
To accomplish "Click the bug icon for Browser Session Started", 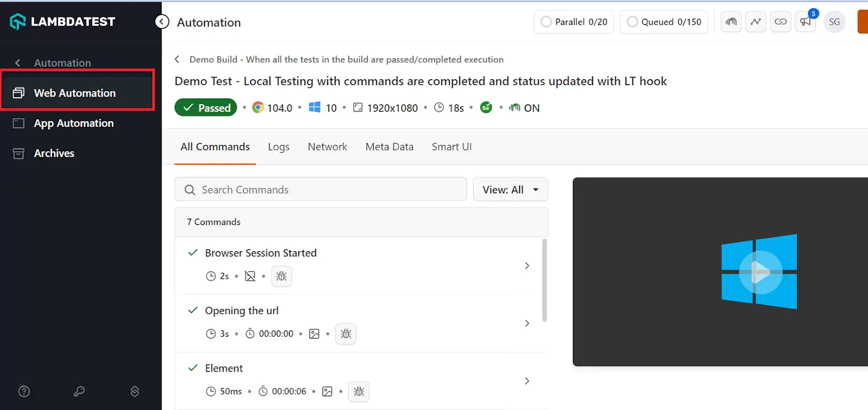I will coord(282,276).
